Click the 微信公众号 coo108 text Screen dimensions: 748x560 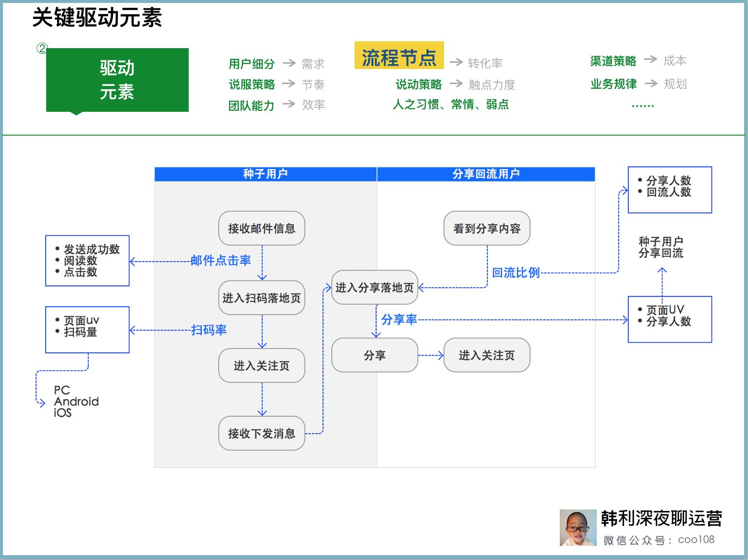[x=659, y=540]
